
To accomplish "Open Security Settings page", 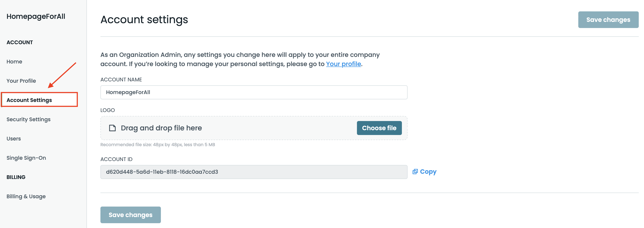I will click(29, 119).
